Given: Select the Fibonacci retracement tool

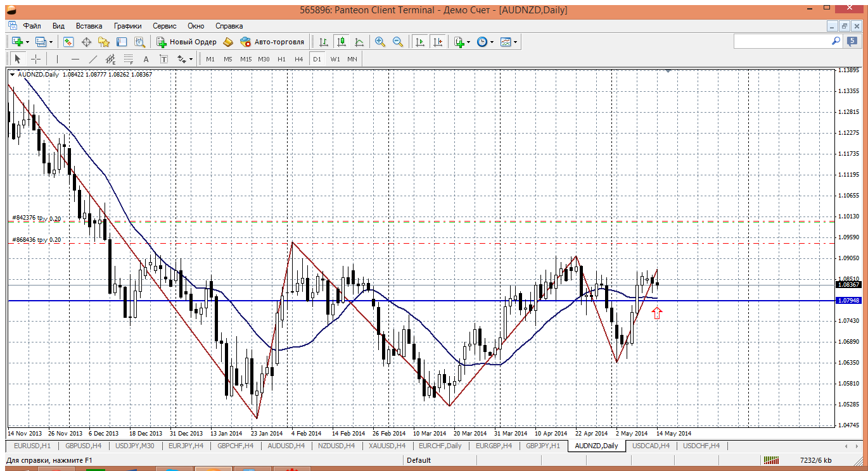Looking at the screenshot, I should 129,59.
